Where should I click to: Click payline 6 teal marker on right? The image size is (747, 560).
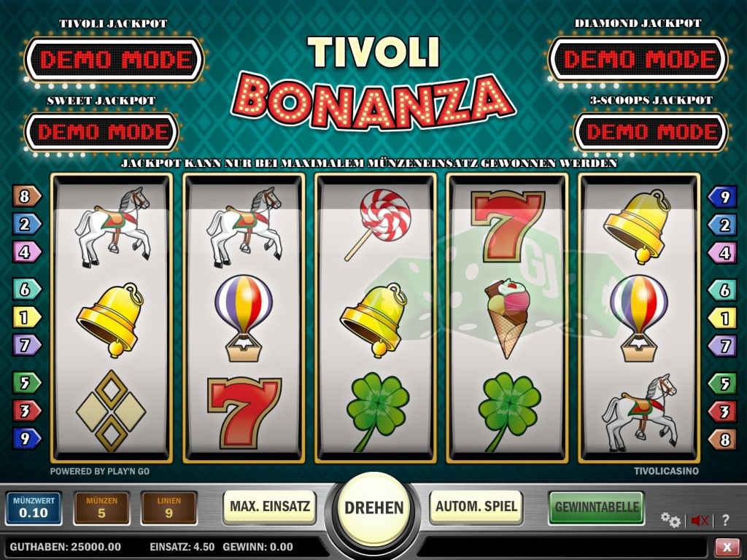pyautogui.click(x=722, y=289)
